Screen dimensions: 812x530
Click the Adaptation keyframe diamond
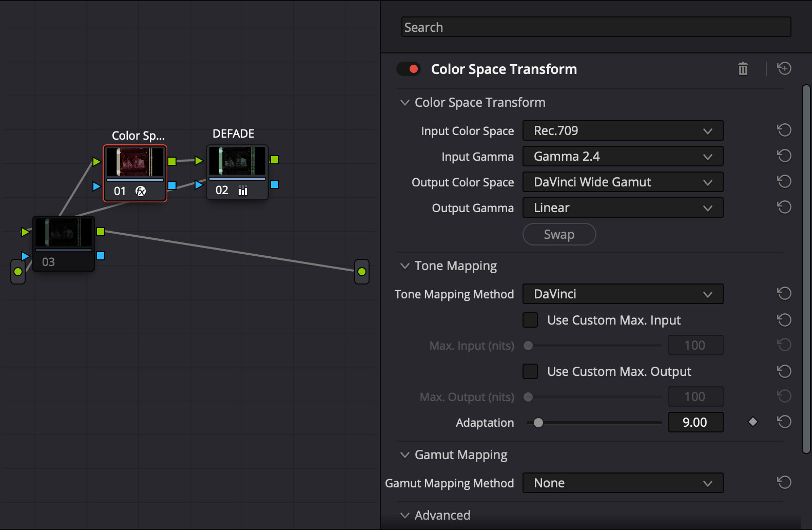[x=752, y=422]
